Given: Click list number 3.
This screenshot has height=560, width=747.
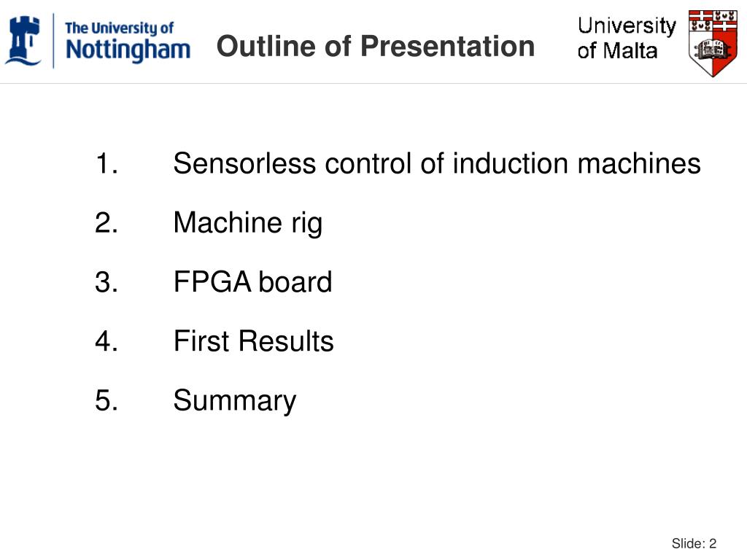Looking at the screenshot, I should (x=107, y=281).
